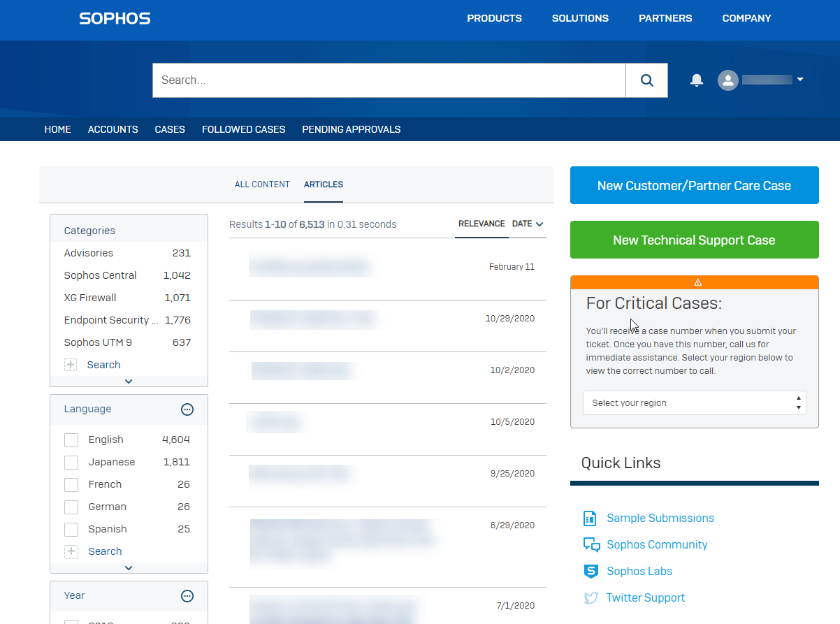This screenshot has width=840, height=624.
Task: Enable the German language filter
Action: click(x=71, y=507)
